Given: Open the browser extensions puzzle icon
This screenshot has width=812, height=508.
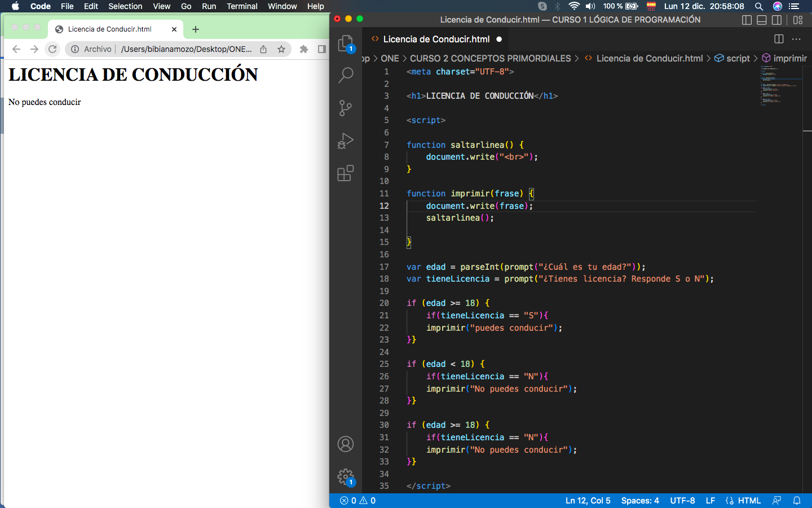Looking at the screenshot, I should 304,49.
